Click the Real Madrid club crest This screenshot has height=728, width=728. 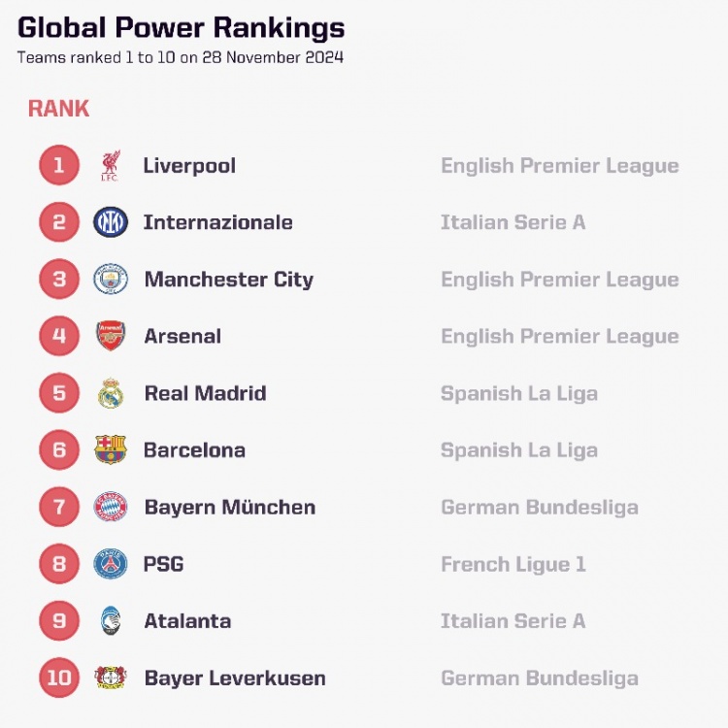tap(111, 393)
